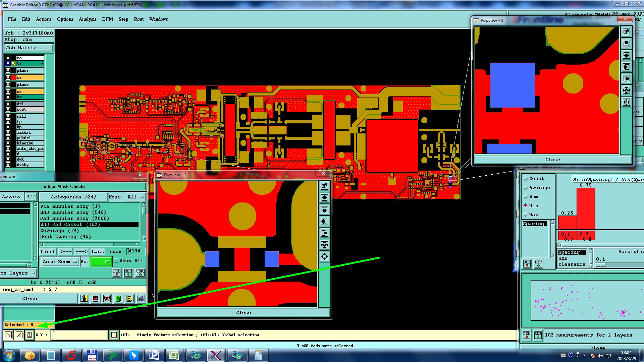The image size is (644, 362).
Task: Click the Index input field
Action: click(x=136, y=251)
